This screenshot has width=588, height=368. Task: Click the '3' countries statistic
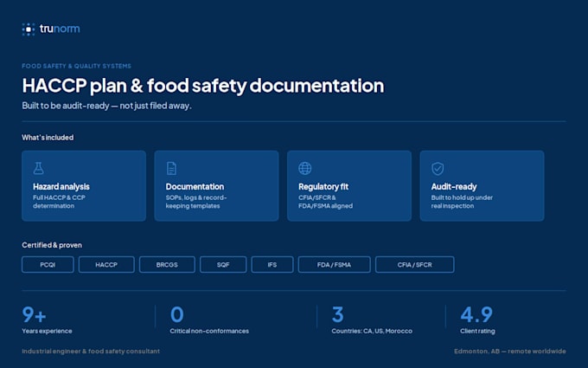[337, 314]
